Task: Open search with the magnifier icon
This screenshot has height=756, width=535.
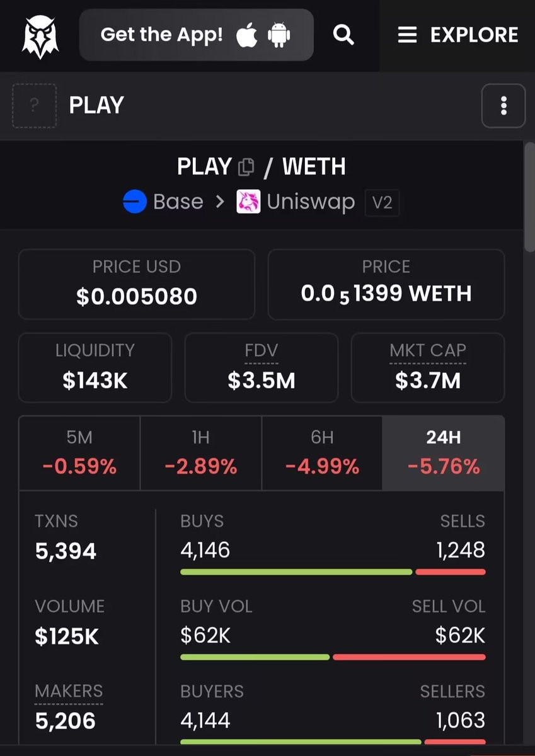Action: pos(343,35)
